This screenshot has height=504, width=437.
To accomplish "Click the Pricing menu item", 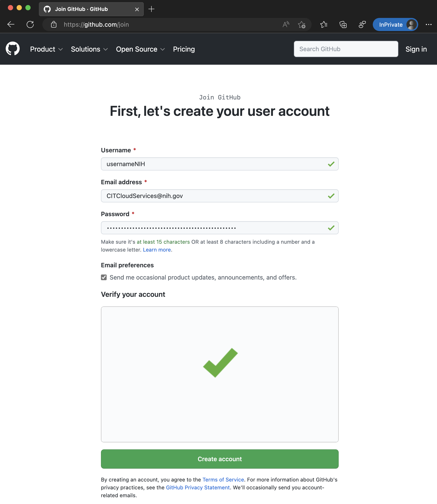I will (x=184, y=49).
